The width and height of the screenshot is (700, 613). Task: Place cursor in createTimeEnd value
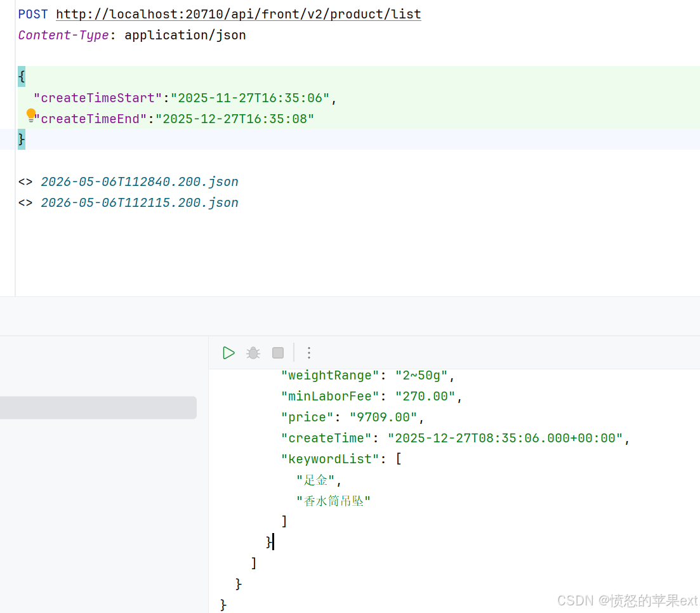(235, 119)
